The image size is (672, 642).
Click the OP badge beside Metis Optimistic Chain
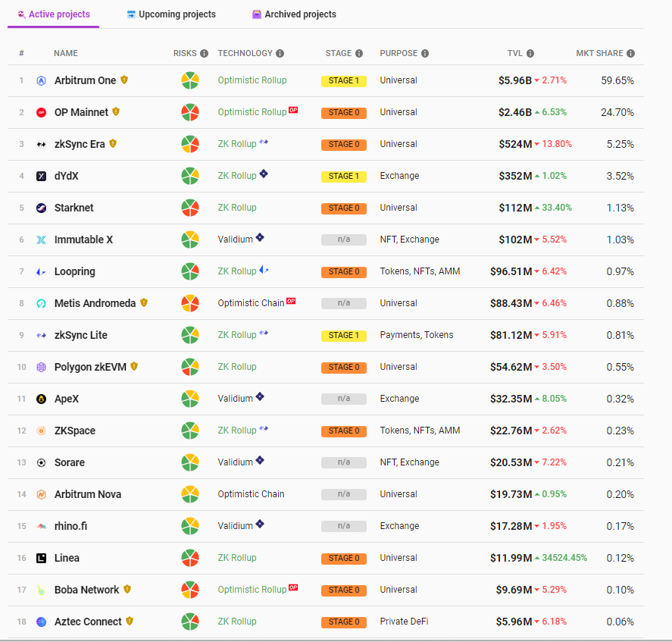pos(291,301)
